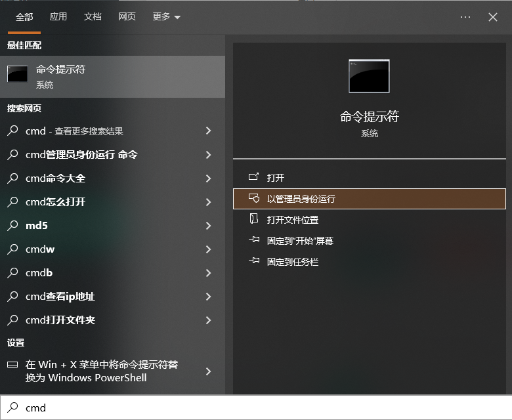Click the search icon beside 'cmd查看ip地址'
The image size is (512, 420).
(12, 296)
